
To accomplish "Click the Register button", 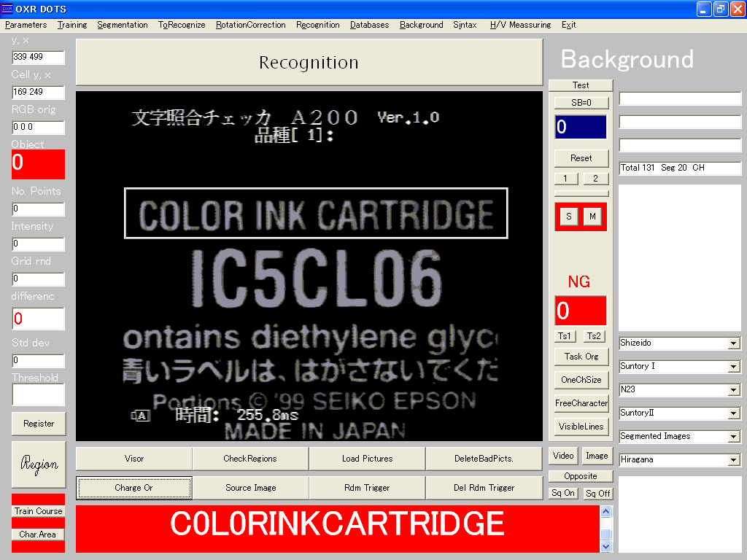I will click(39, 424).
